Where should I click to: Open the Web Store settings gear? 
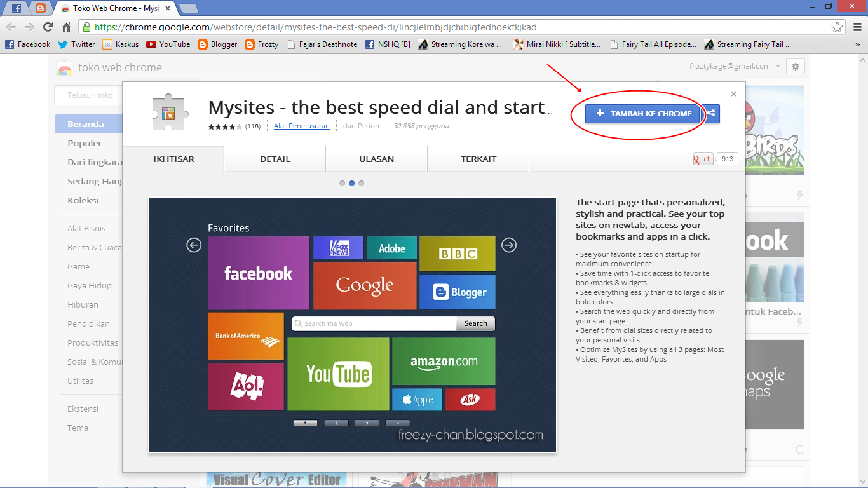coord(795,66)
